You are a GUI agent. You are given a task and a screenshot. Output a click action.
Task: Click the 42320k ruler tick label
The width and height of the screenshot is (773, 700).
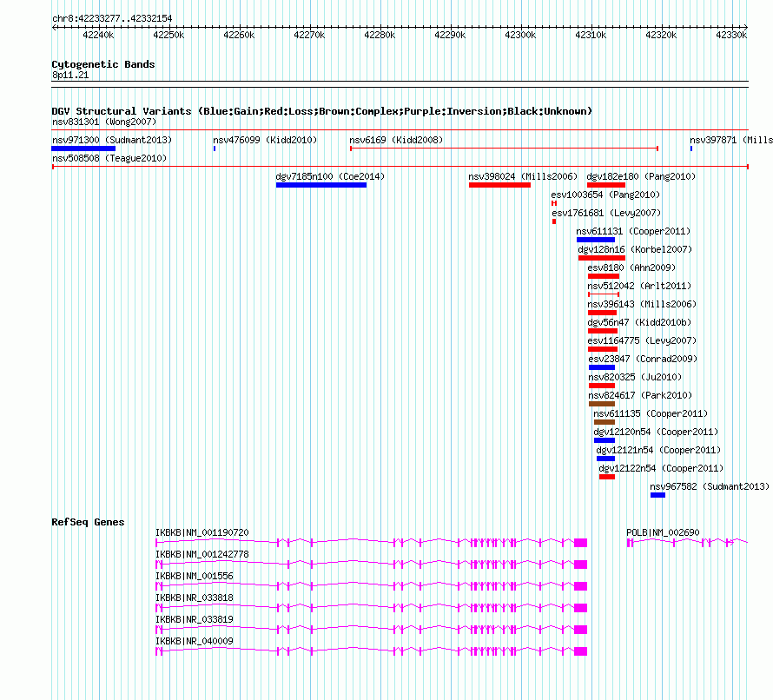[661, 35]
